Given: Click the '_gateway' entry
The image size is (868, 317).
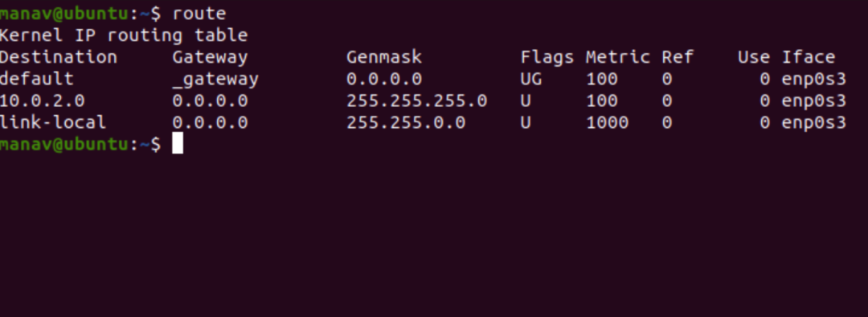Looking at the screenshot, I should coord(215,79).
